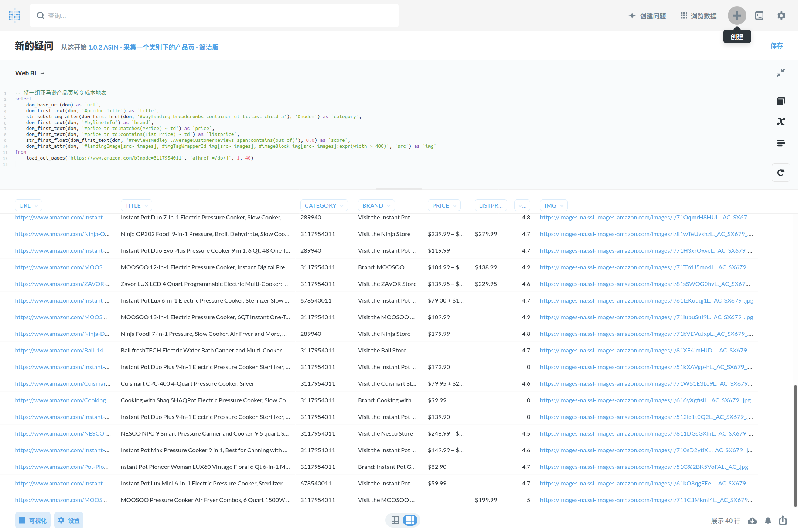798x532 pixels.
Task: Click the 创建问题 menu item
Action: tap(647, 16)
